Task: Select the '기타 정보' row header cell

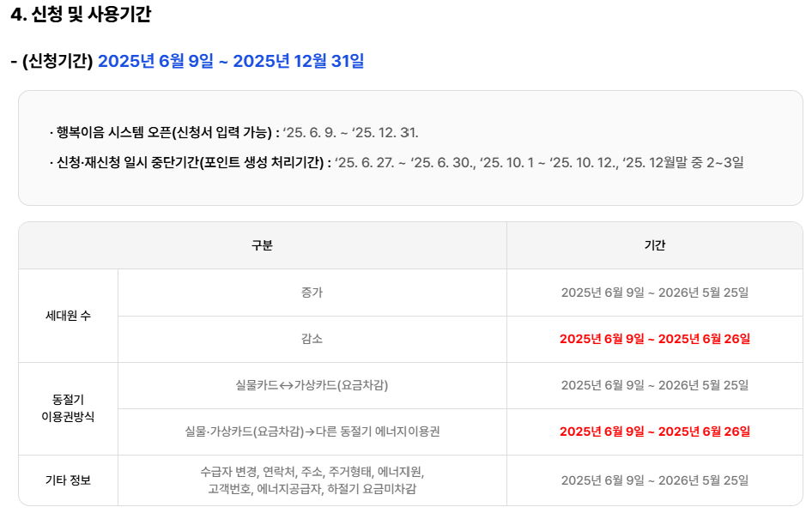Action: pos(69,480)
